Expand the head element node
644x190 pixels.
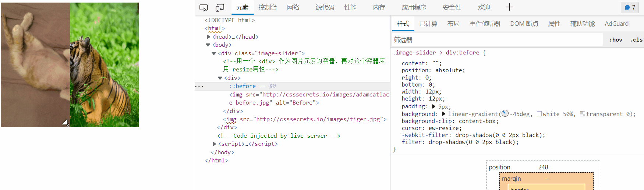[208, 37]
